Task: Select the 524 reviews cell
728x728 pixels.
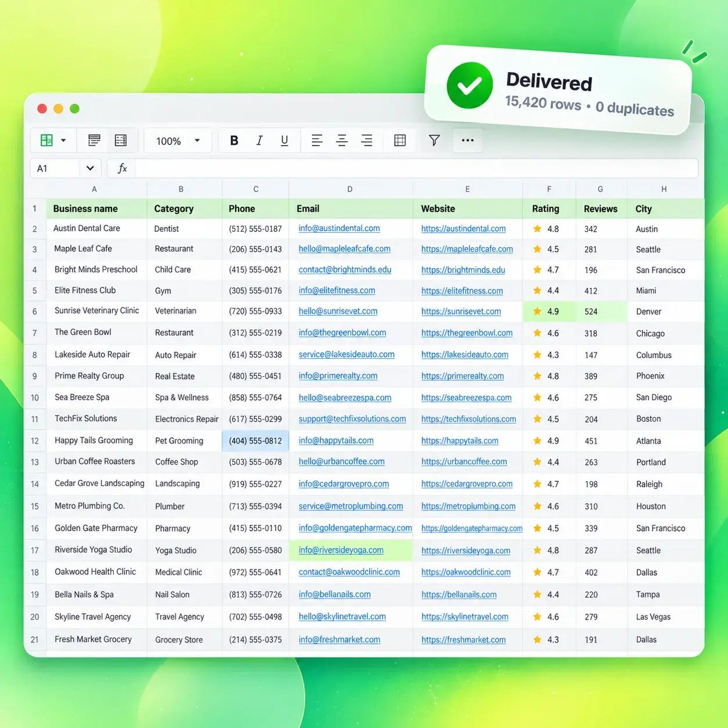Action: pyautogui.click(x=601, y=312)
